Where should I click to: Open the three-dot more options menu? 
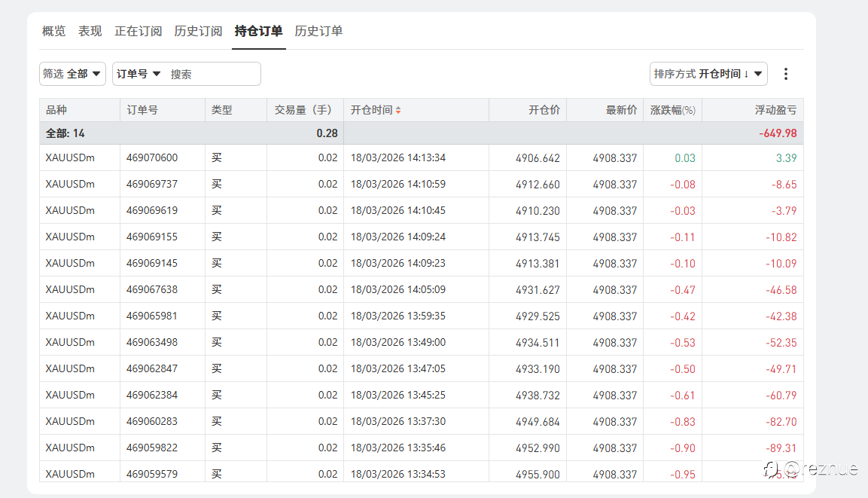click(786, 74)
